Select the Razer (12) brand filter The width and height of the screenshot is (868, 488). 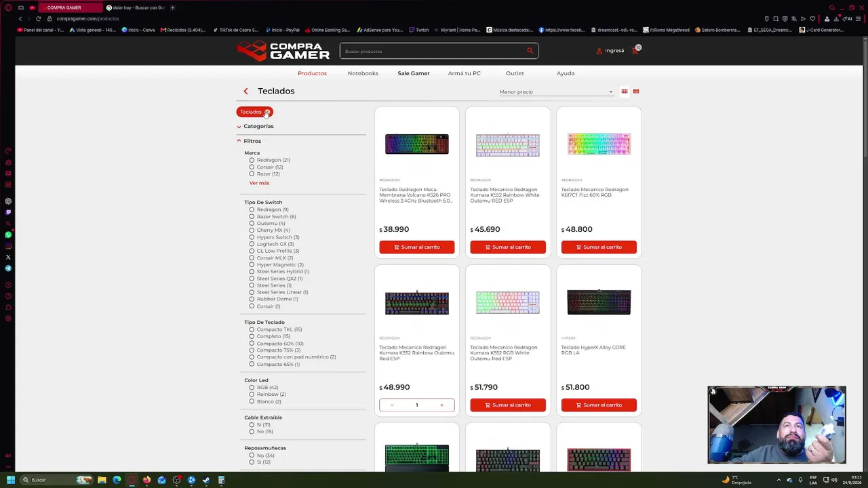coord(264,174)
